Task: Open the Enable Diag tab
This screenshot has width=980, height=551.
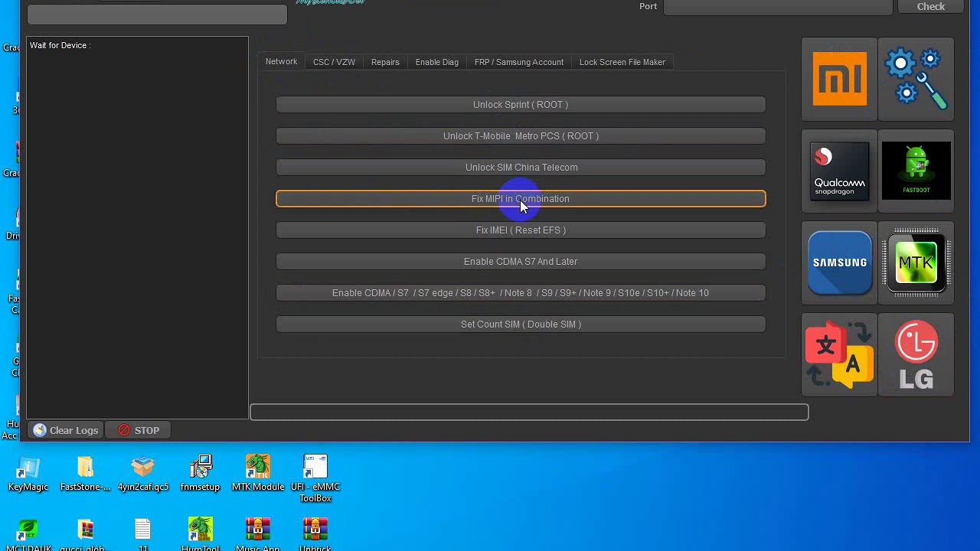Action: pos(436,62)
